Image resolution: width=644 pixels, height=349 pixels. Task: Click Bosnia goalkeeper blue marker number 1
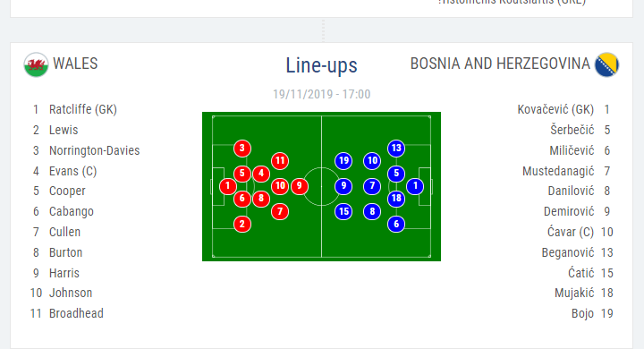coord(415,186)
